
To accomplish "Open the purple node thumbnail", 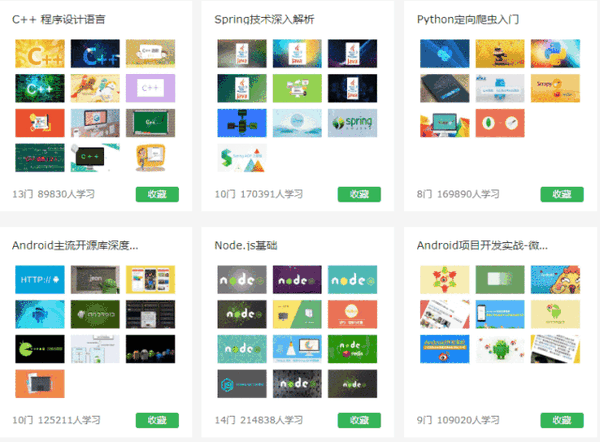I will 297,280.
